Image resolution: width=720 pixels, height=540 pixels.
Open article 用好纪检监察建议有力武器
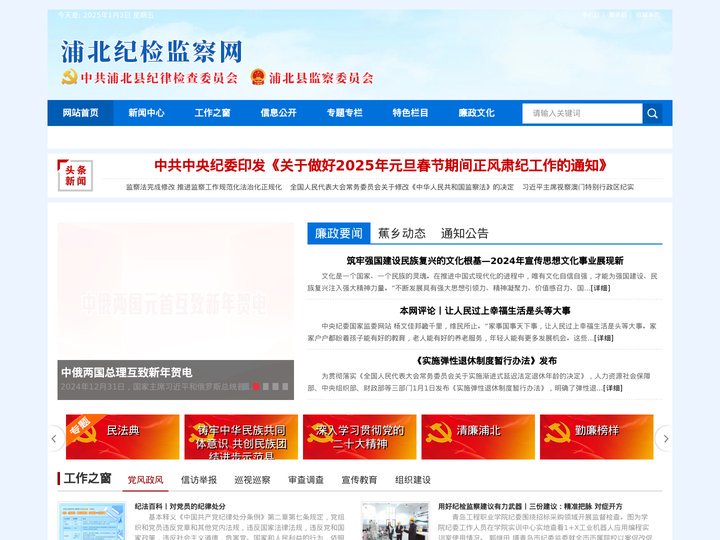530,506
